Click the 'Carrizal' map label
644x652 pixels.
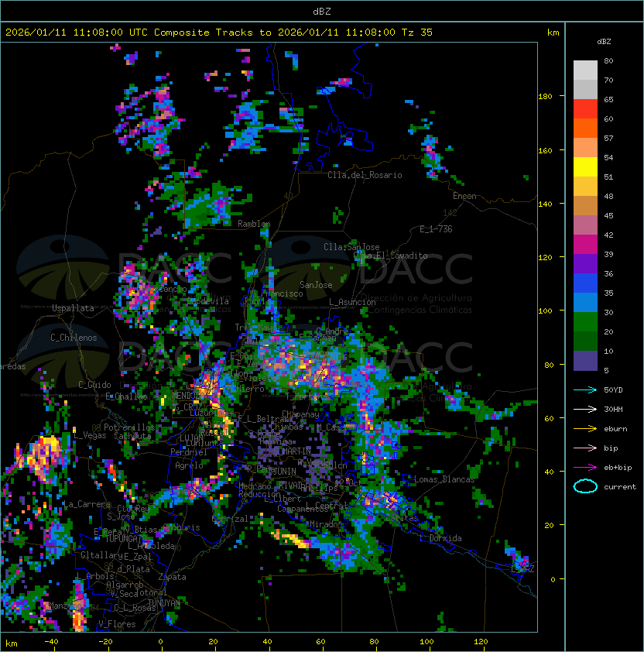tap(230, 519)
